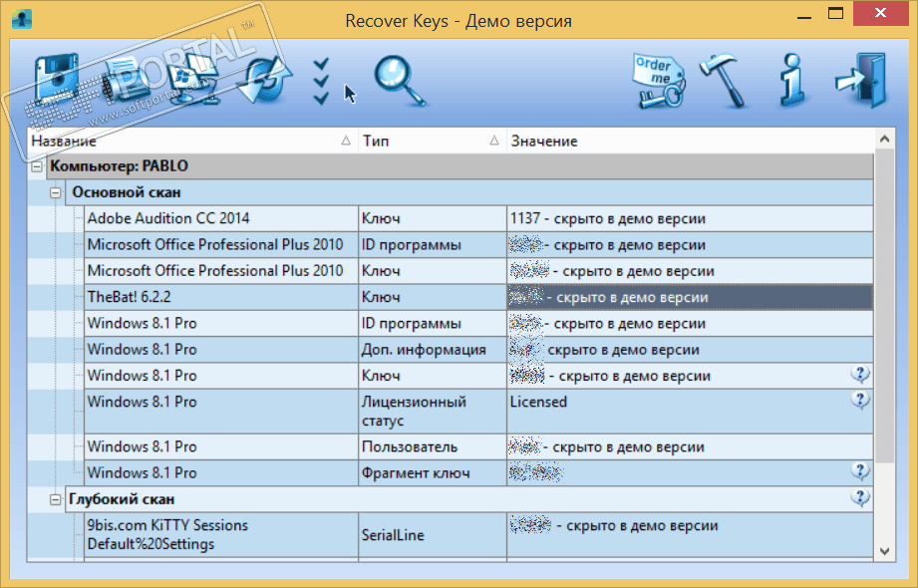
Task: Click the 'Order me' keys icon
Action: (659, 81)
